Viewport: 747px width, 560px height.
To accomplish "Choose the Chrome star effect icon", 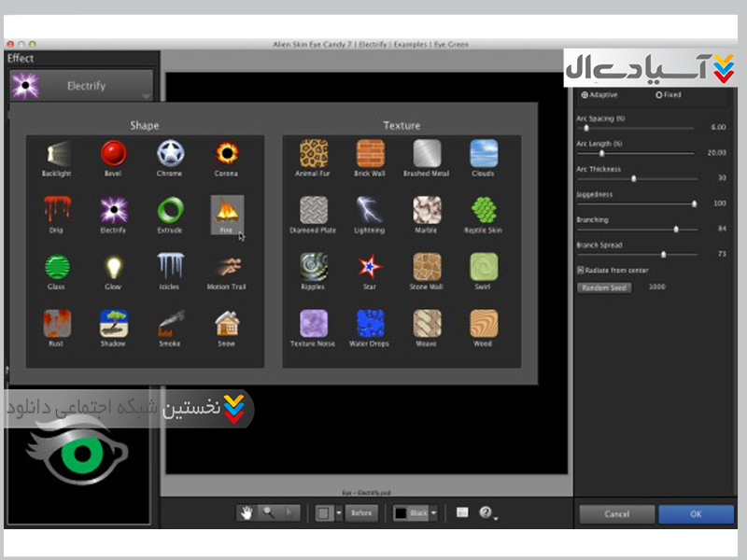I will pos(170,153).
